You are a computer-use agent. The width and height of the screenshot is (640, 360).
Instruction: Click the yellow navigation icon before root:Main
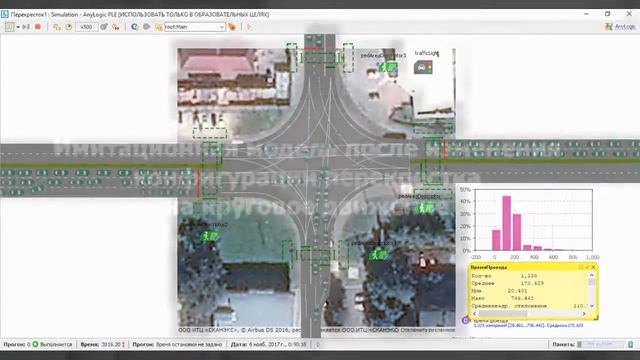click(158, 27)
